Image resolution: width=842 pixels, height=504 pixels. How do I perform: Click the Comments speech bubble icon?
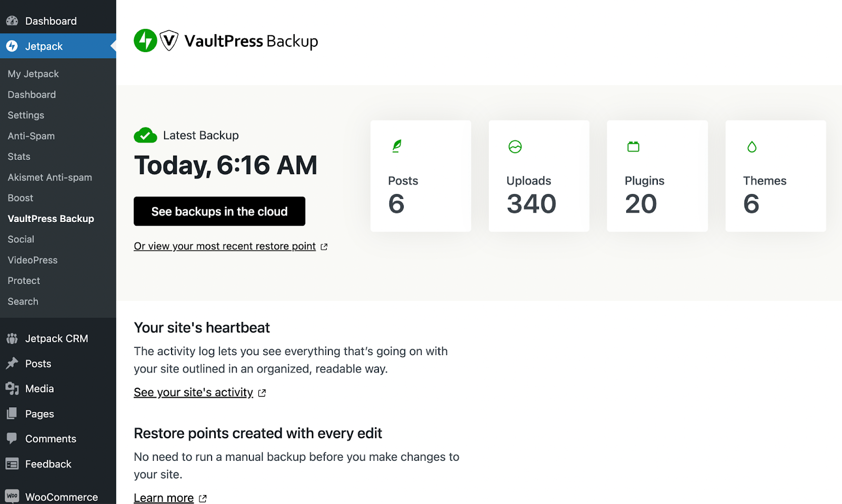(13, 438)
